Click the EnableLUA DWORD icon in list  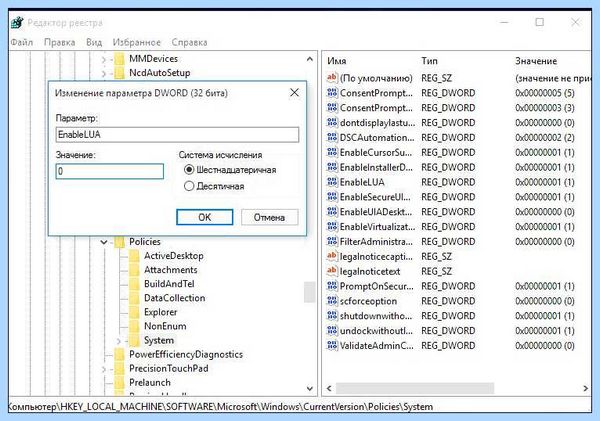pos(332,182)
